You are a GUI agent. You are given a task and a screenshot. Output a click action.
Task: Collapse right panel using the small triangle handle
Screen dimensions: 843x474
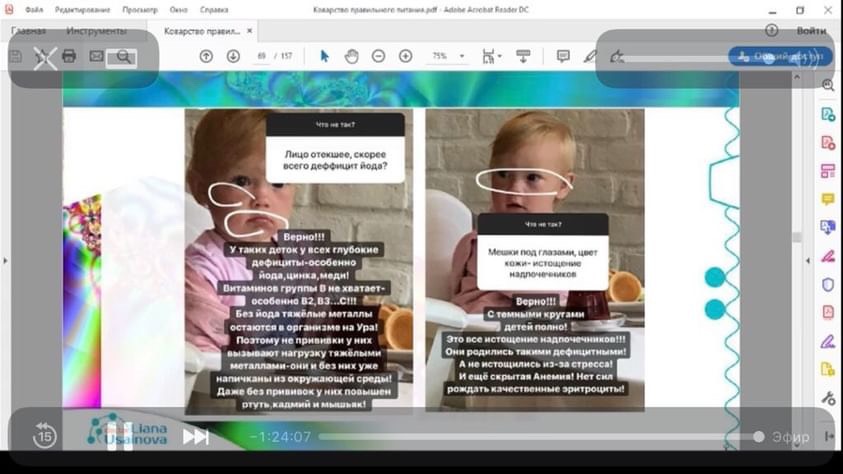coord(808,261)
